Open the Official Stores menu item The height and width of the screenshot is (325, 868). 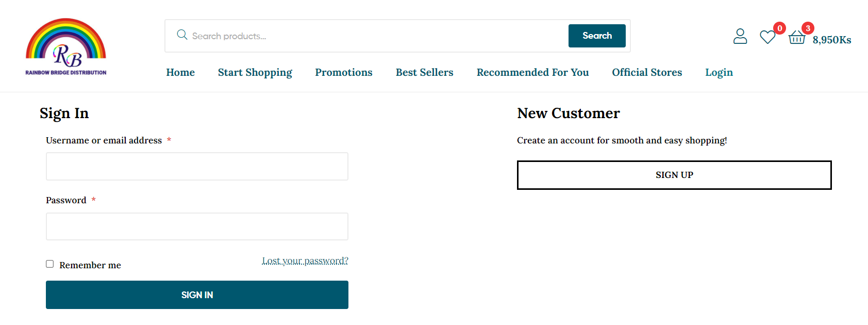pyautogui.click(x=647, y=72)
